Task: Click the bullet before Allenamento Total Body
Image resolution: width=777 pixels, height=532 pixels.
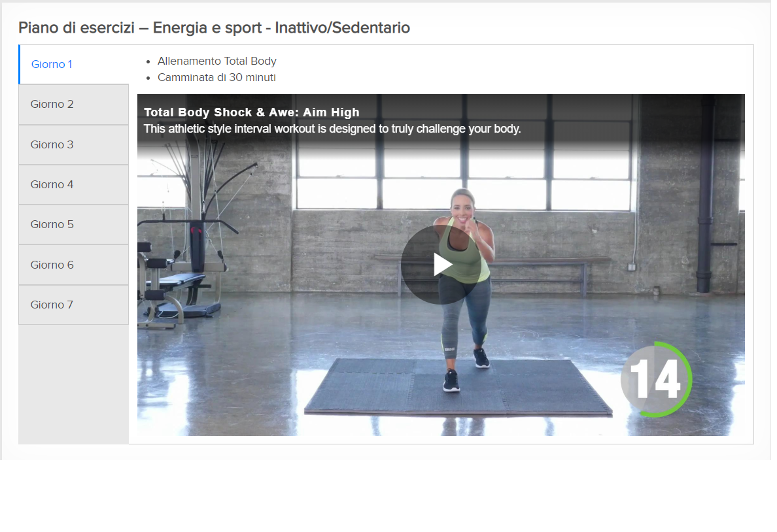Action: [x=148, y=62]
